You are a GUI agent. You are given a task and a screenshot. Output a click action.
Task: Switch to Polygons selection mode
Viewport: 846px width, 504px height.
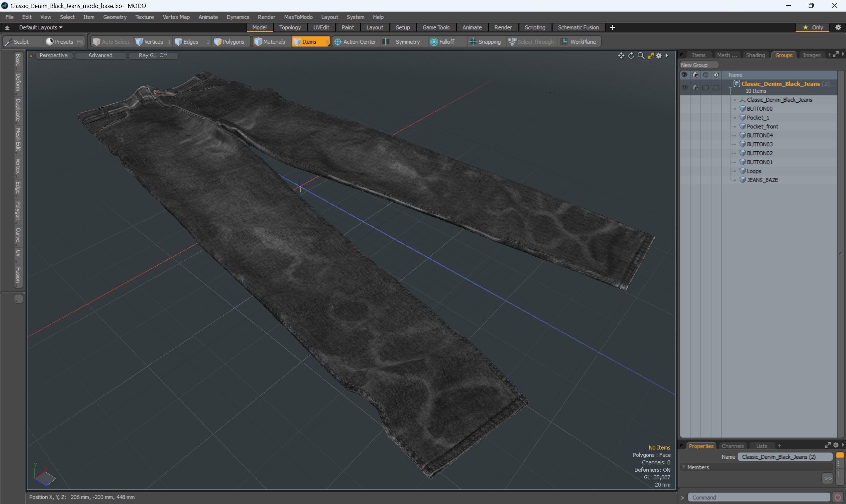tap(231, 41)
